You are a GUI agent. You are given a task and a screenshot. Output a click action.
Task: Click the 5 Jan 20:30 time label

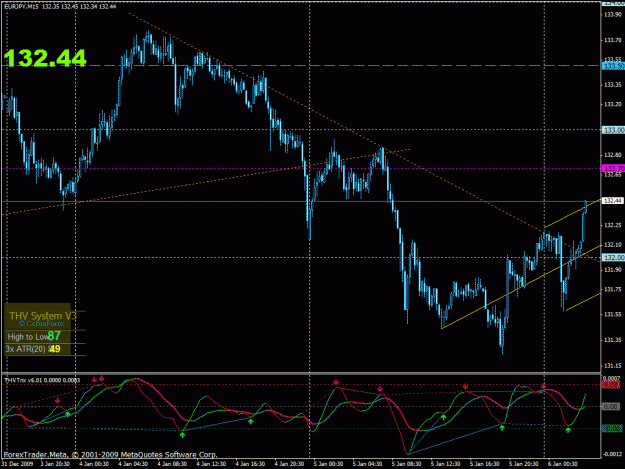pos(524,464)
